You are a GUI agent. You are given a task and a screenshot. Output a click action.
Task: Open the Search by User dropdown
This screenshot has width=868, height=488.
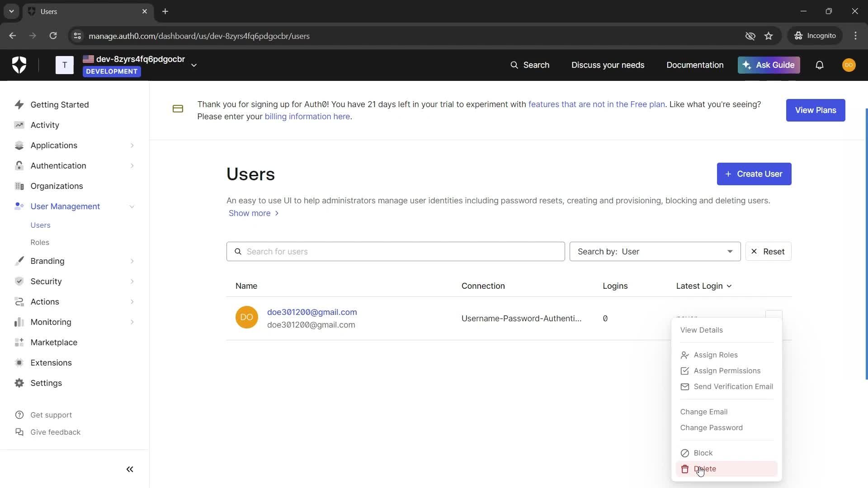(x=655, y=251)
